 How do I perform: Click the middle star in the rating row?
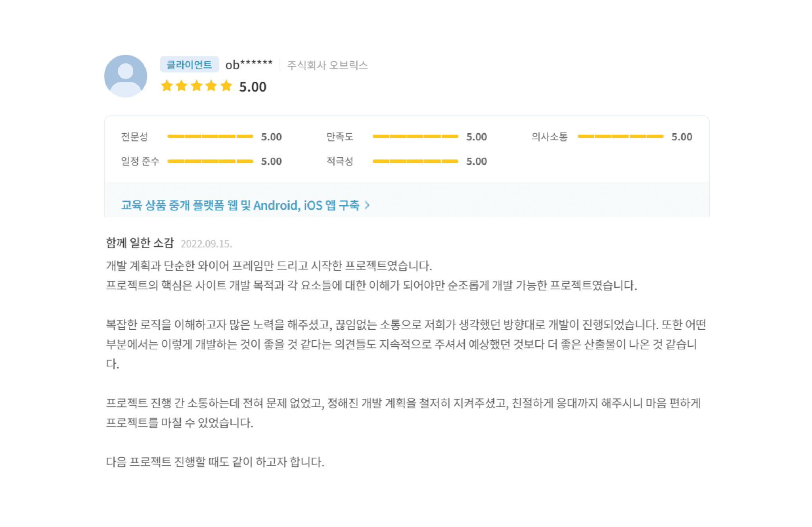[x=197, y=86]
